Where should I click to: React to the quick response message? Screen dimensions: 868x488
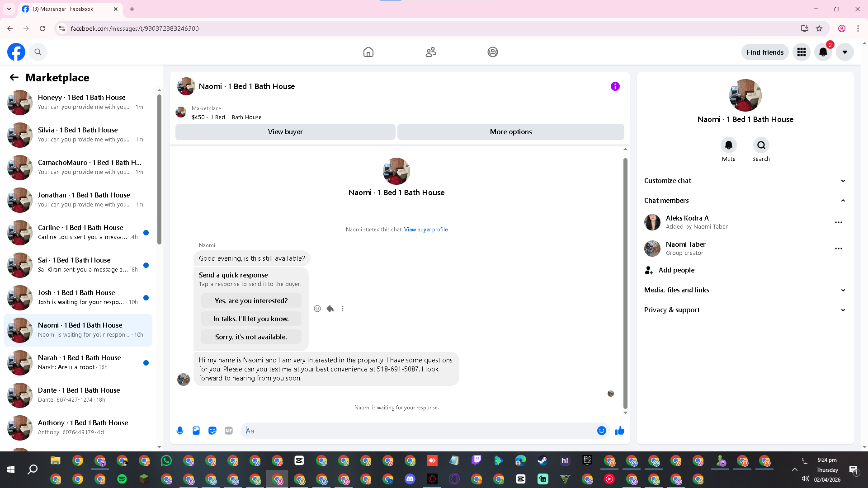(x=317, y=309)
